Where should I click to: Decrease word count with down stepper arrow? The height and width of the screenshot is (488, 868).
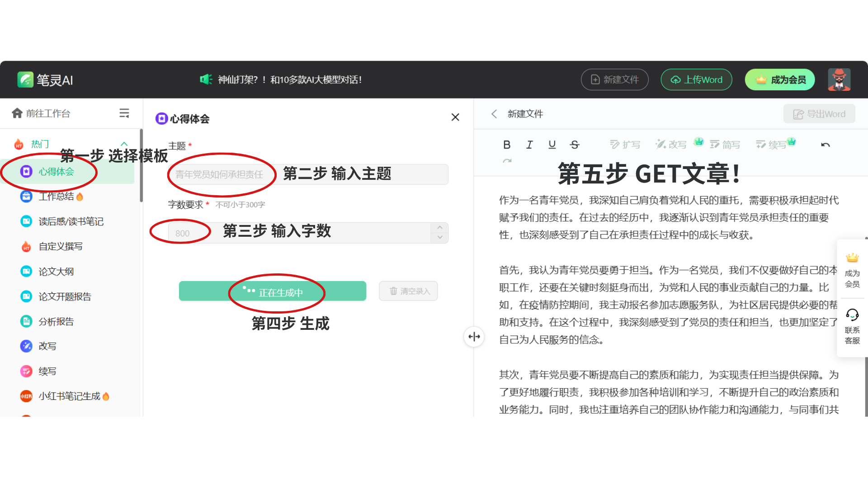(x=440, y=238)
